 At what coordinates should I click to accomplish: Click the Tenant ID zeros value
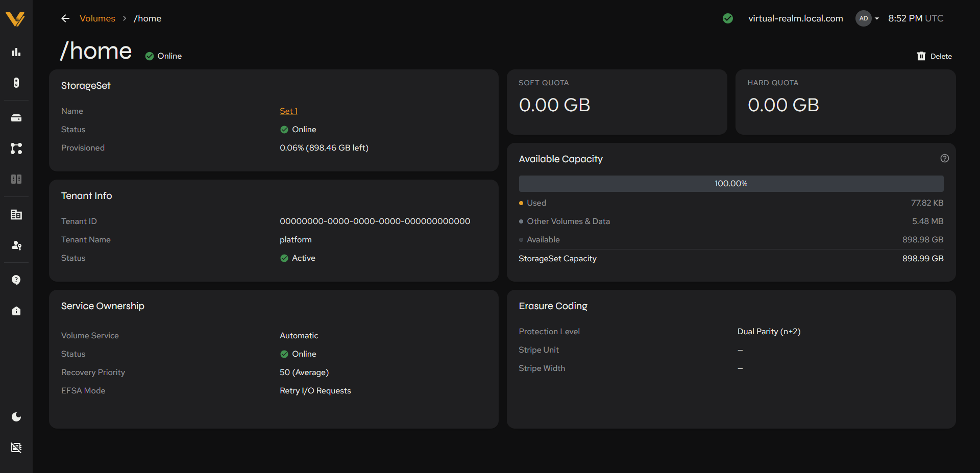375,221
